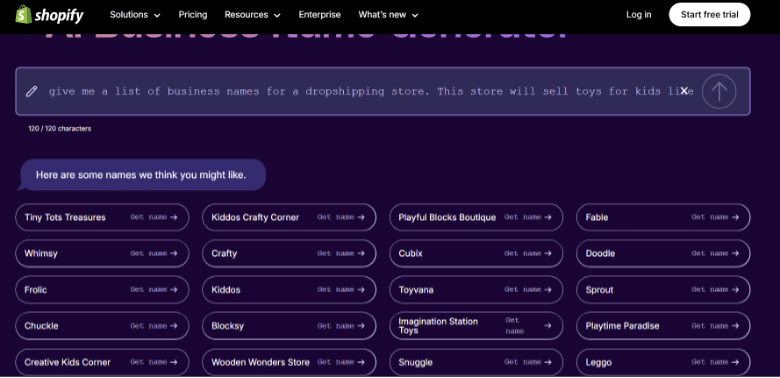Viewport: 780px width, 378px height.
Task: Get the name Crafty
Action: click(289, 254)
